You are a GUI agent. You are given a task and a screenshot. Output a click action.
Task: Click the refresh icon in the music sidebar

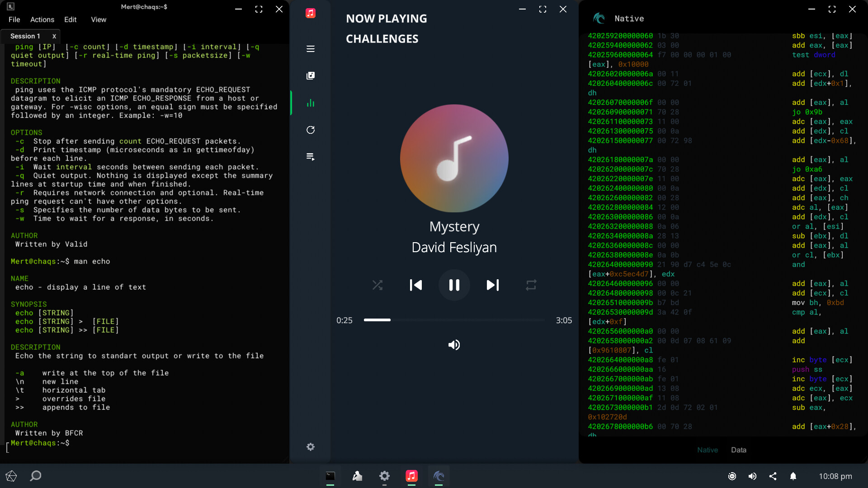point(311,130)
